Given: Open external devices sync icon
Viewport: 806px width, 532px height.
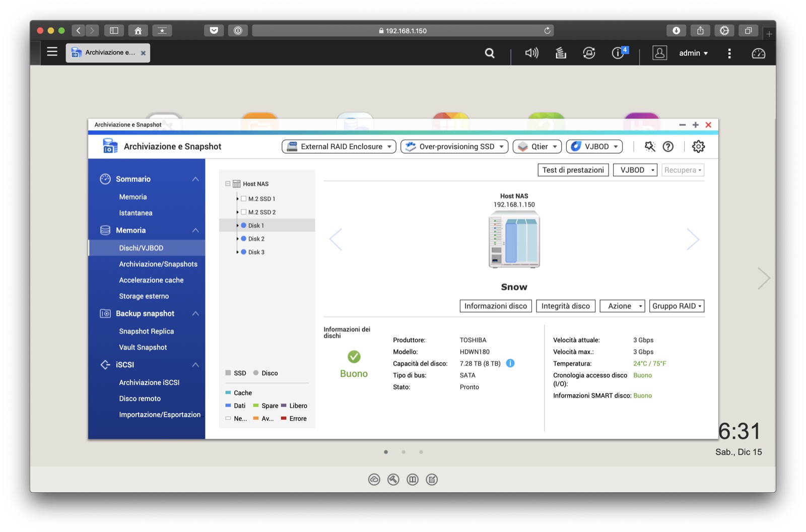Looking at the screenshot, I should point(589,53).
